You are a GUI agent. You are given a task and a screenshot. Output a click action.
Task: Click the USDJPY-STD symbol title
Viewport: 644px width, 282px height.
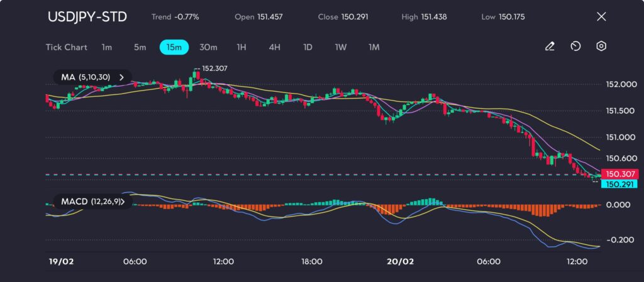(87, 17)
